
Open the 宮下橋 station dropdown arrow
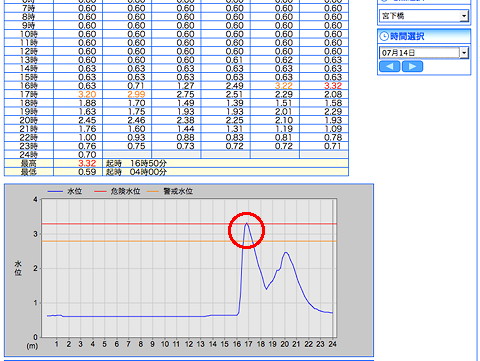tap(464, 16)
